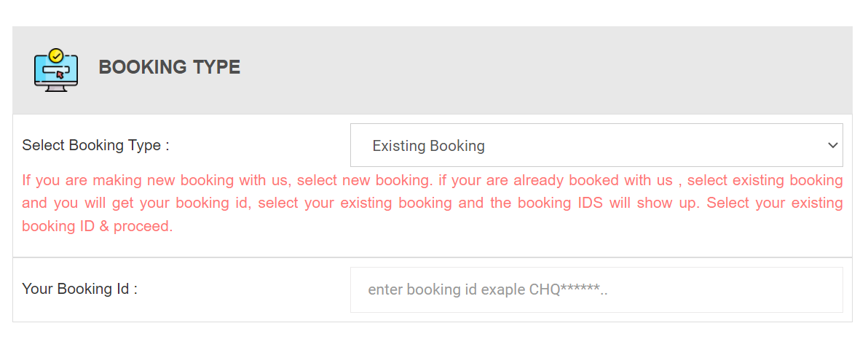This screenshot has height=342, width=868.
Task: Click the booking type monitor icon
Action: pos(56,71)
